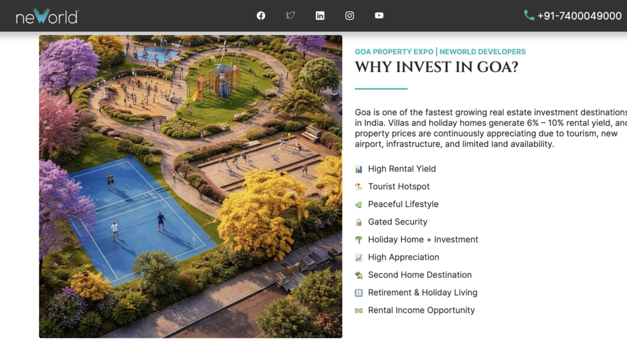627x364 pixels.
Task: Open the LinkedIn social icon
Action: [x=320, y=16]
